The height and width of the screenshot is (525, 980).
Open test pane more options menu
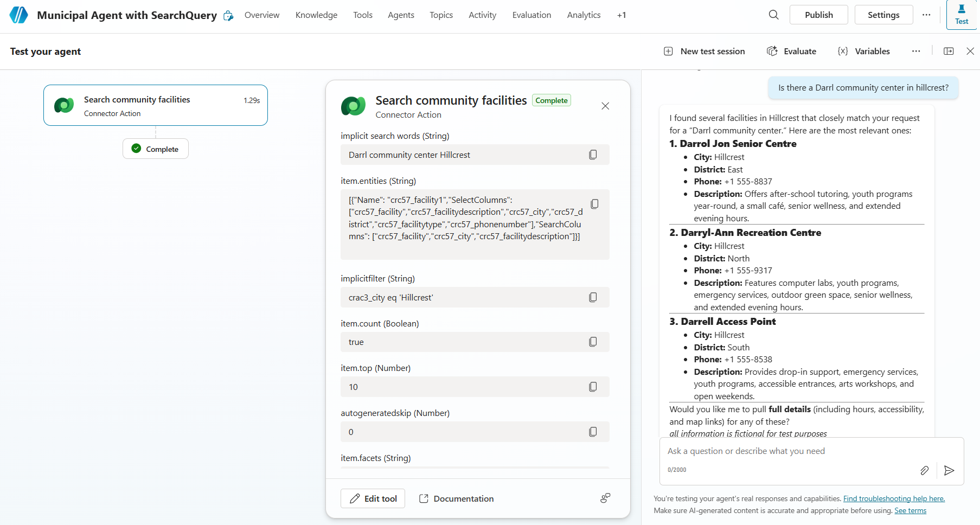click(916, 51)
